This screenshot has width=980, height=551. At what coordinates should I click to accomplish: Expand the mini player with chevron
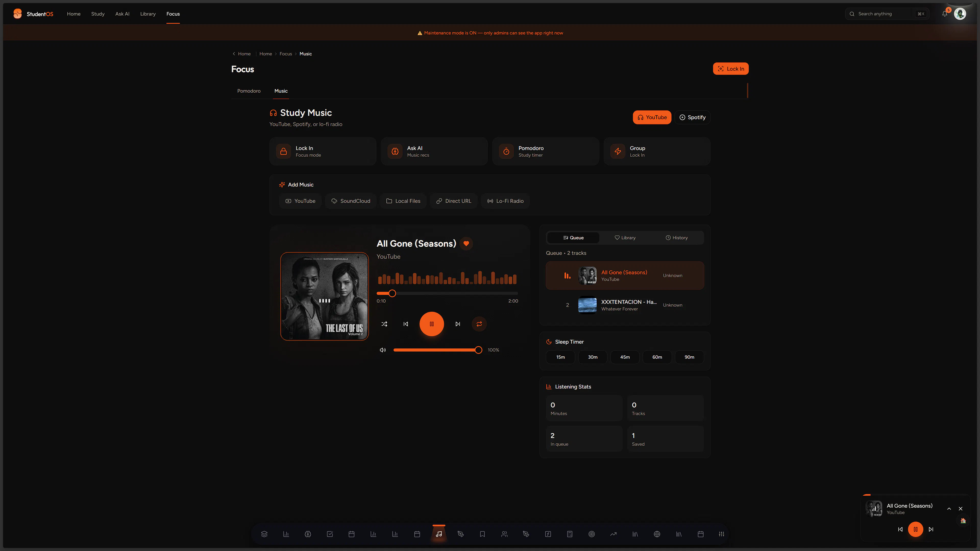[x=949, y=508]
